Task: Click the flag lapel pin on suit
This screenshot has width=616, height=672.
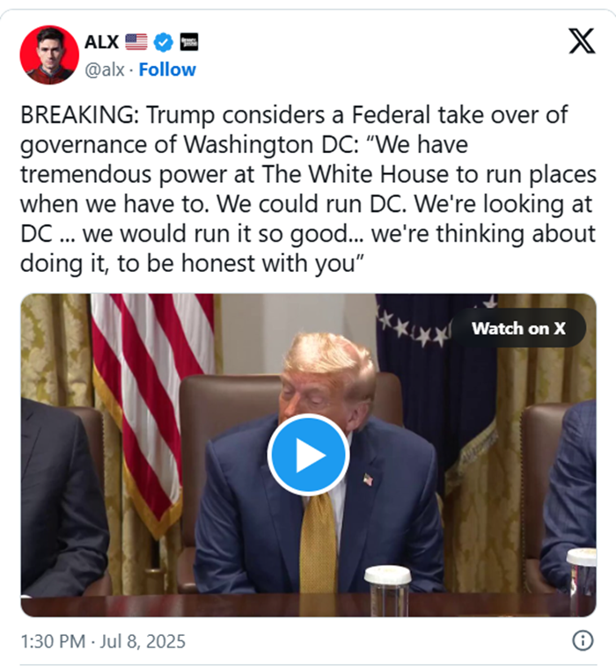Action: coord(368,478)
